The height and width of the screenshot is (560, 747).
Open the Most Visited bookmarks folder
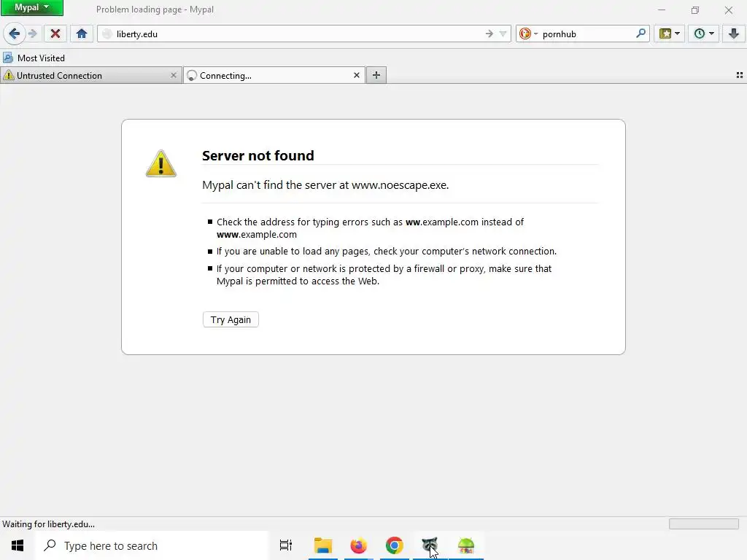click(34, 58)
